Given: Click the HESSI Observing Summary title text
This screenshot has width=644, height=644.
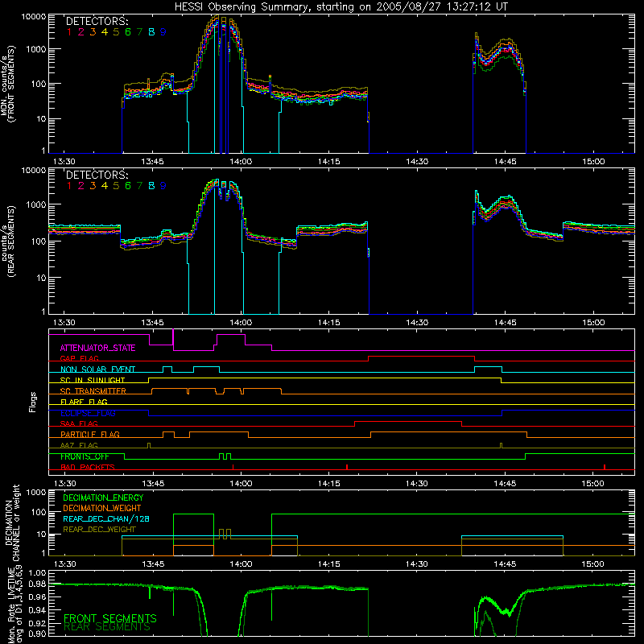Looking at the screenshot, I should [341, 7].
